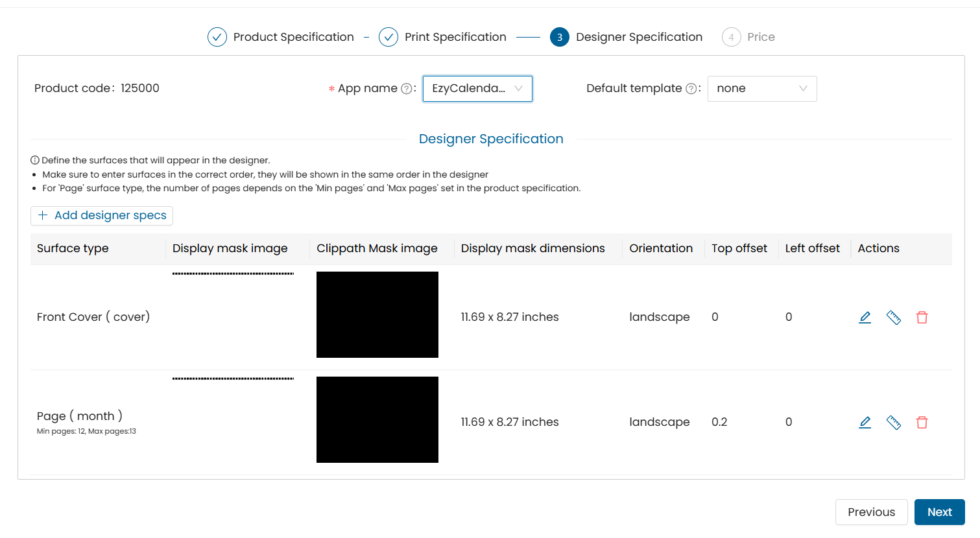Viewport: 980px width, 538px height.
Task: Open Page (month) clippath mask thumbnail
Action: (377, 420)
